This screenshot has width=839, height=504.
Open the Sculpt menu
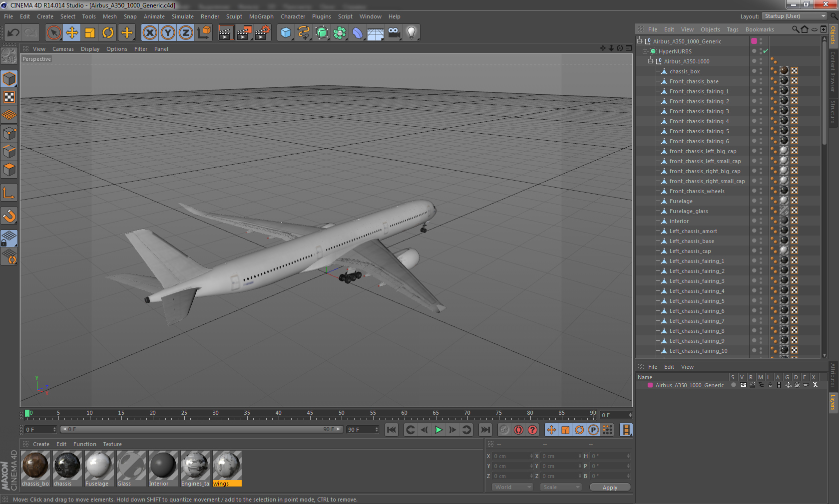(x=234, y=16)
